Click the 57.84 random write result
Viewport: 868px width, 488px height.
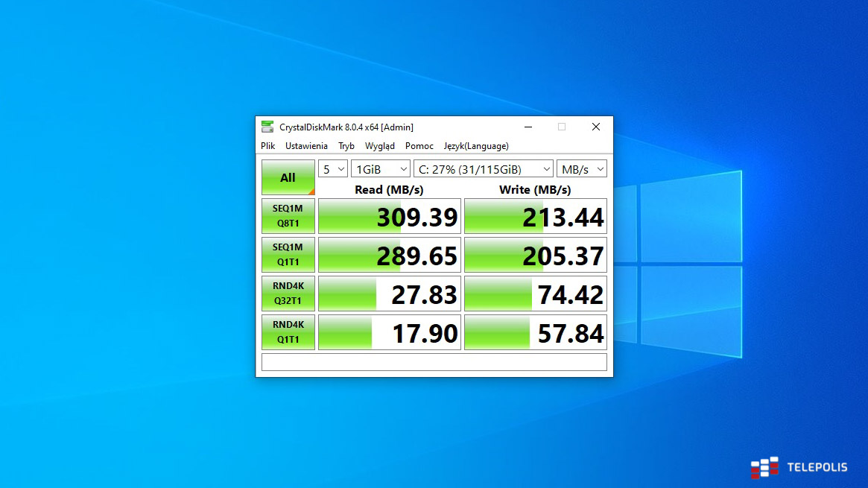[535, 333]
